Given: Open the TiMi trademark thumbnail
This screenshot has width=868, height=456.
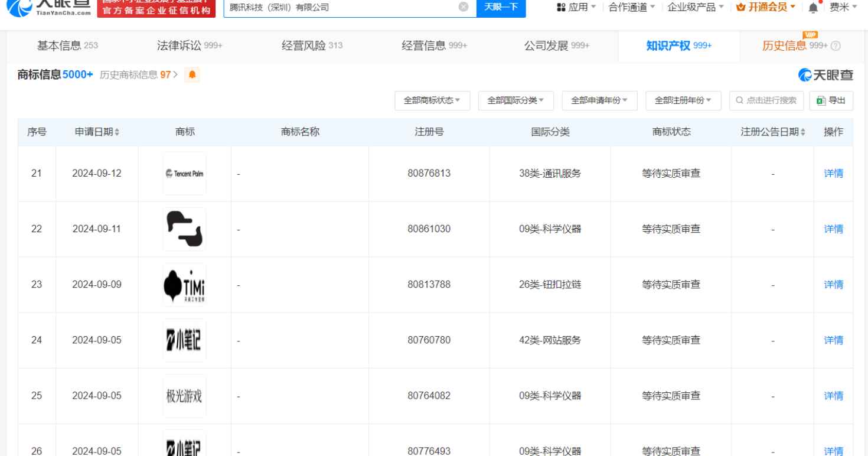Looking at the screenshot, I should pos(184,285).
